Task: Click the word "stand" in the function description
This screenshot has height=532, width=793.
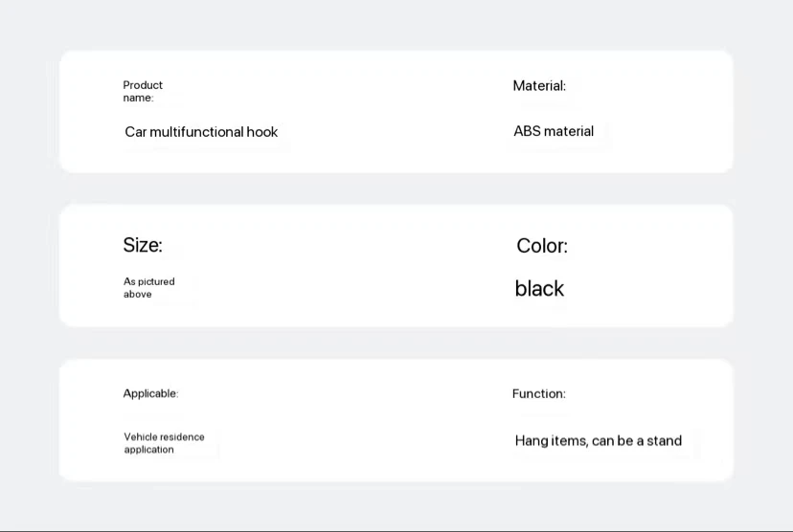Action: 664,441
